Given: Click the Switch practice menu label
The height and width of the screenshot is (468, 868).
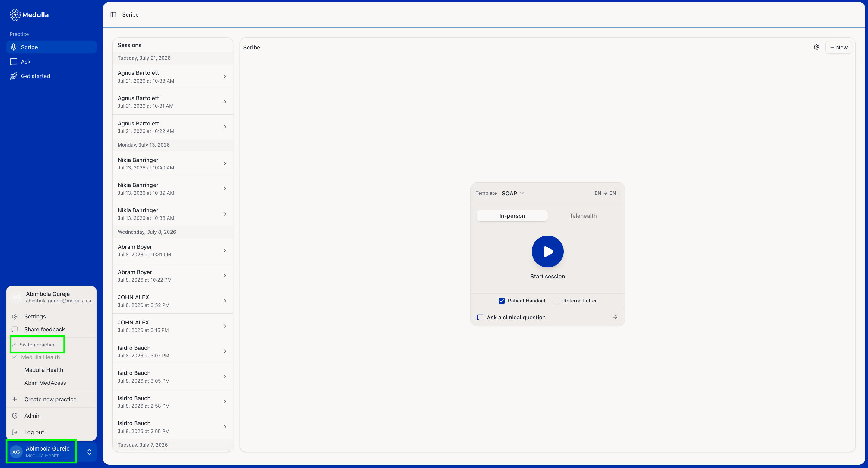Looking at the screenshot, I should tap(37, 345).
